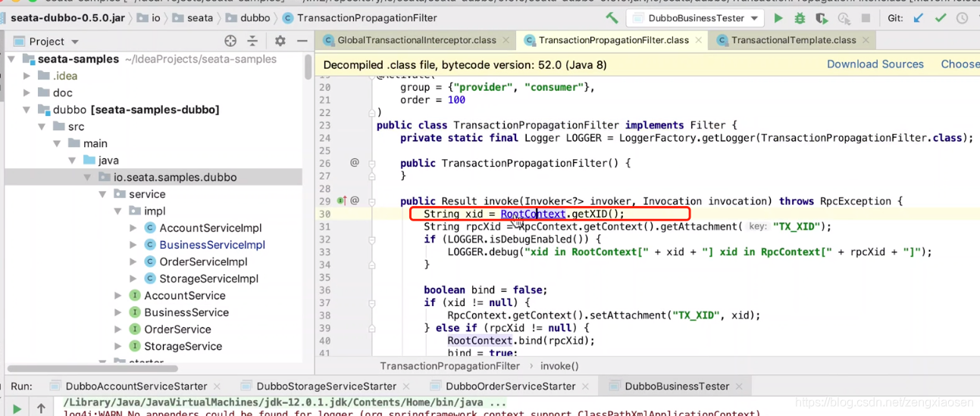980x416 pixels.
Task: Commit changes with the green Git checkmark
Action: click(941, 17)
